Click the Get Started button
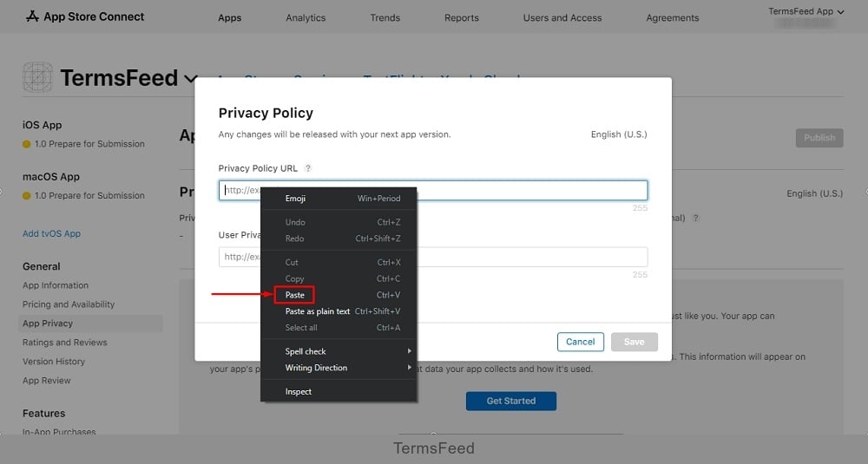Viewport: 868px width, 464px height. (511, 401)
